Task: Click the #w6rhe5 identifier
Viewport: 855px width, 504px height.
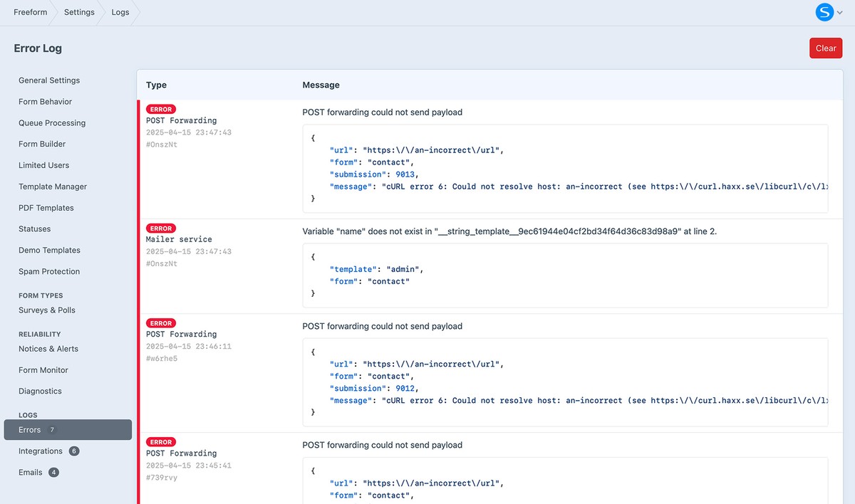Action: point(162,358)
